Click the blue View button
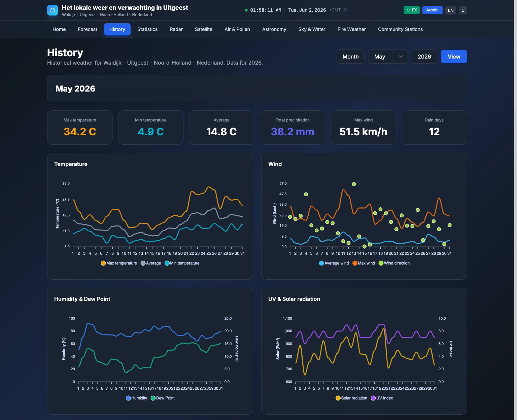 [454, 57]
